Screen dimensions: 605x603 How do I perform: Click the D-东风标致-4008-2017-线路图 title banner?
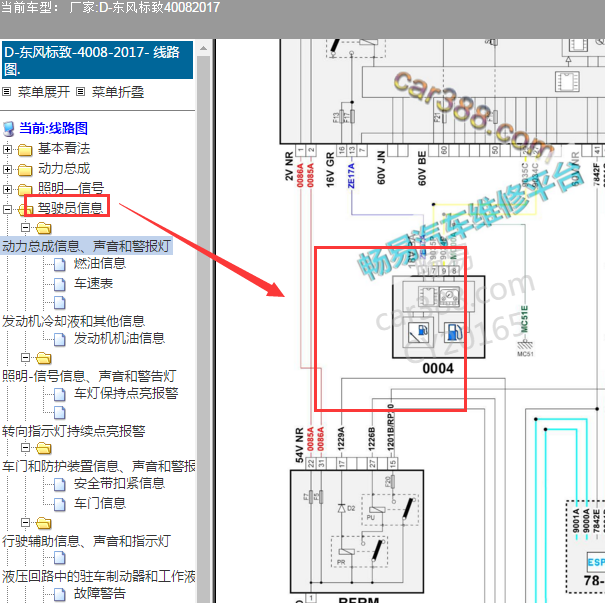98,61
